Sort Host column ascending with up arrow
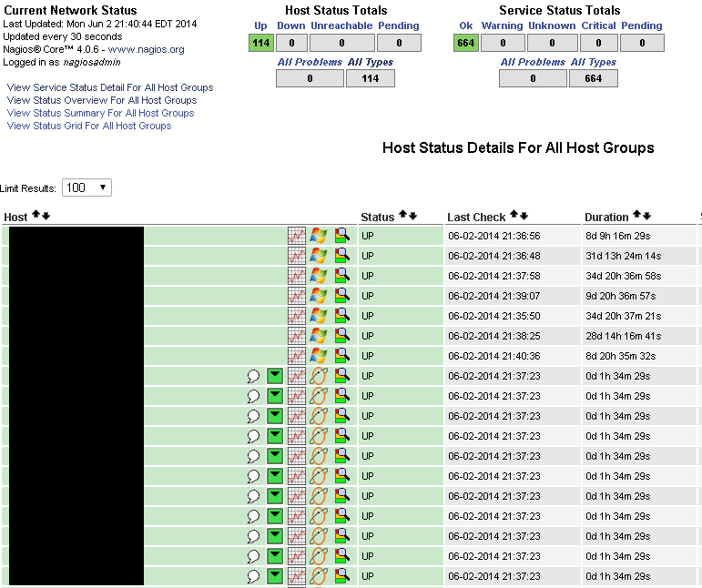This screenshot has width=702, height=588. point(36,215)
